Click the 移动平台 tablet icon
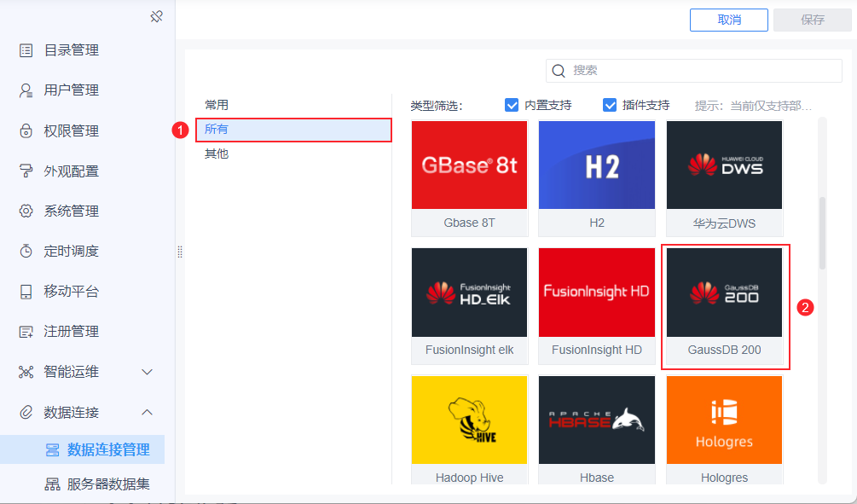 (26, 292)
